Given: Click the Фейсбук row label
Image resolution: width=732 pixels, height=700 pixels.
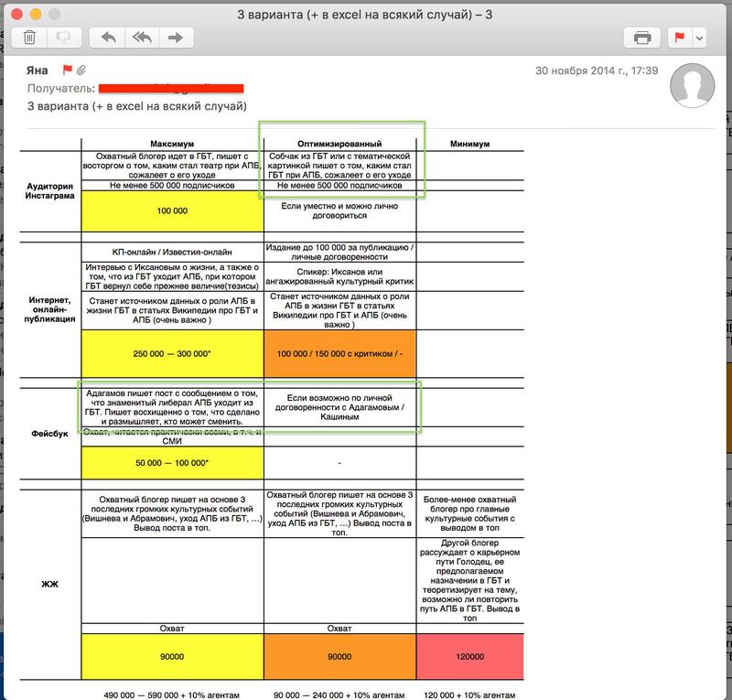Looking at the screenshot, I should (x=50, y=434).
